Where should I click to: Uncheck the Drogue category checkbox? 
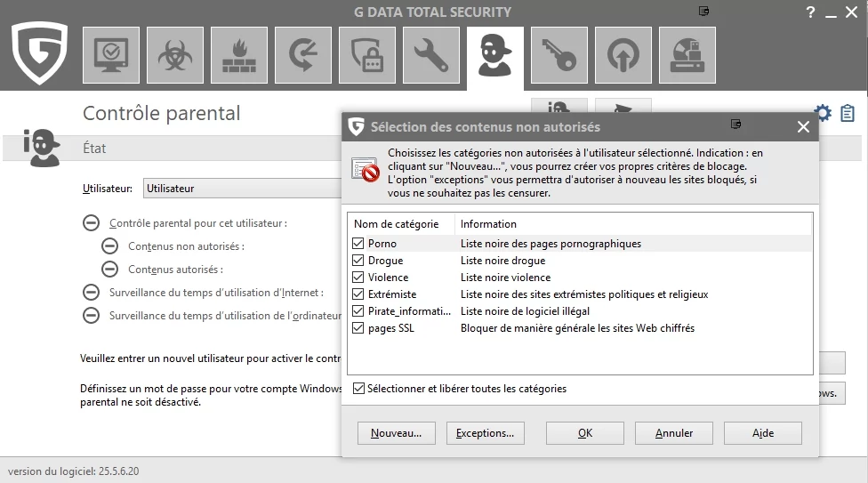point(358,261)
